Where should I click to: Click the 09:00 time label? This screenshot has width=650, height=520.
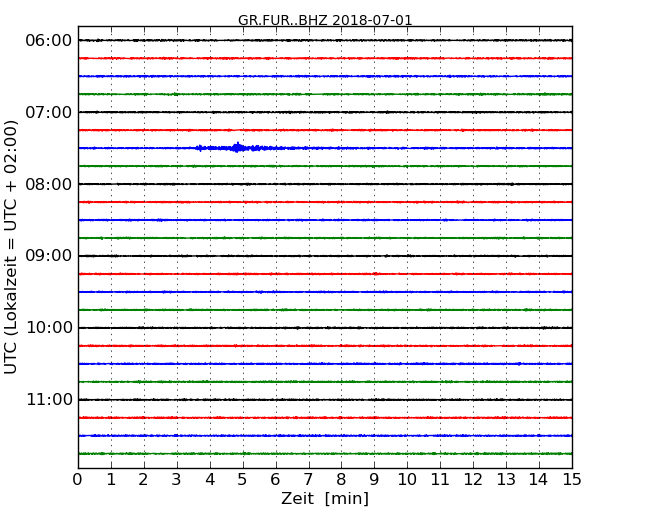[49, 256]
